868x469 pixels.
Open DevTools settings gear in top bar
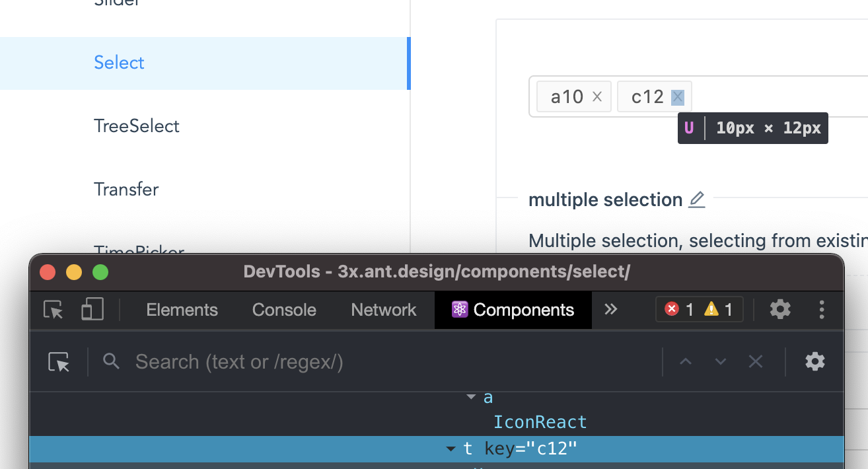point(780,309)
